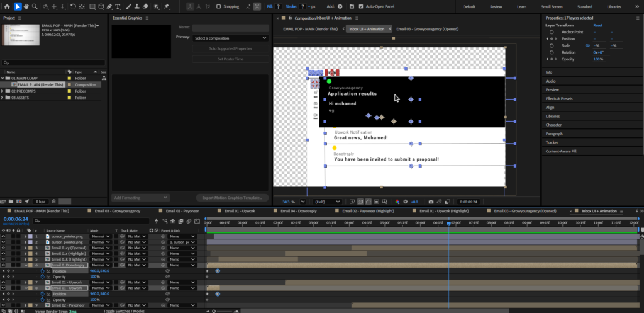Screen dimensions: 644x313
Task: Select the Zoom magnifier tool
Action: pyautogui.click(x=35, y=6)
